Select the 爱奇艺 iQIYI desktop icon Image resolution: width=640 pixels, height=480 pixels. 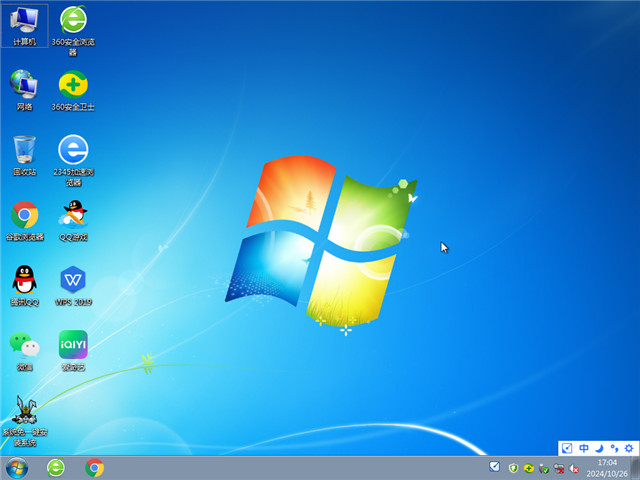73,351
